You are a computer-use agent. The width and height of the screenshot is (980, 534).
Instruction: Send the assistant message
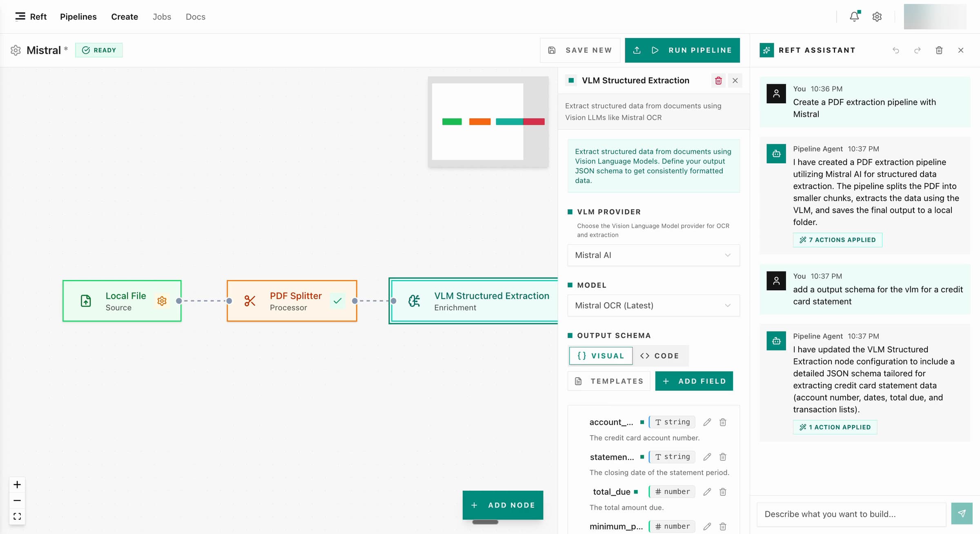coord(962,514)
